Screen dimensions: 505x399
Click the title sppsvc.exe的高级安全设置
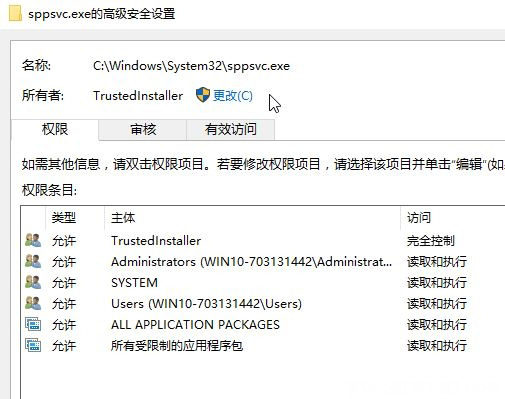pyautogui.click(x=102, y=14)
